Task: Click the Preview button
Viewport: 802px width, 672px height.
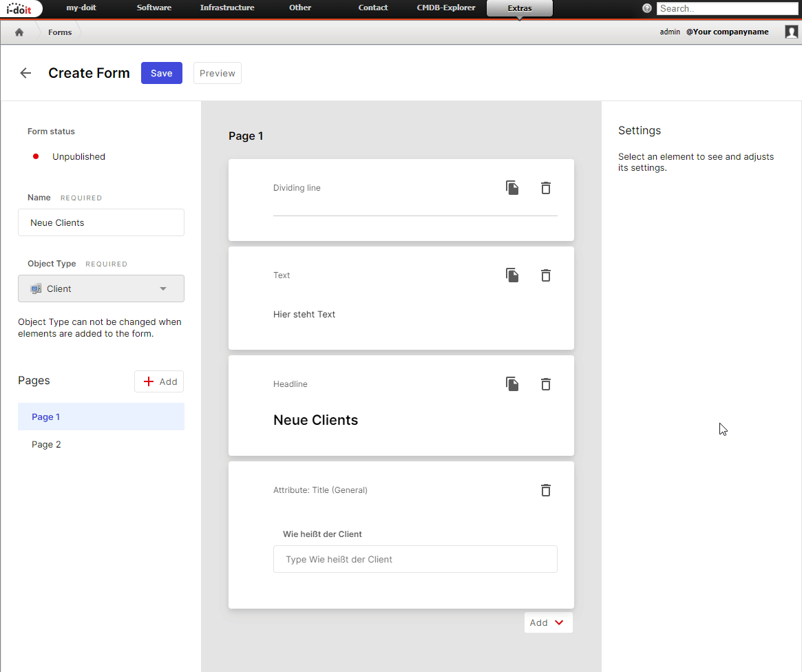Action: (218, 73)
